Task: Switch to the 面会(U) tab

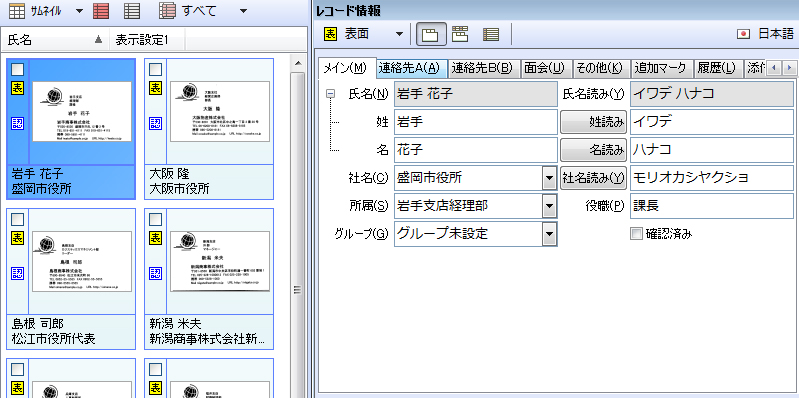Action: (x=547, y=68)
